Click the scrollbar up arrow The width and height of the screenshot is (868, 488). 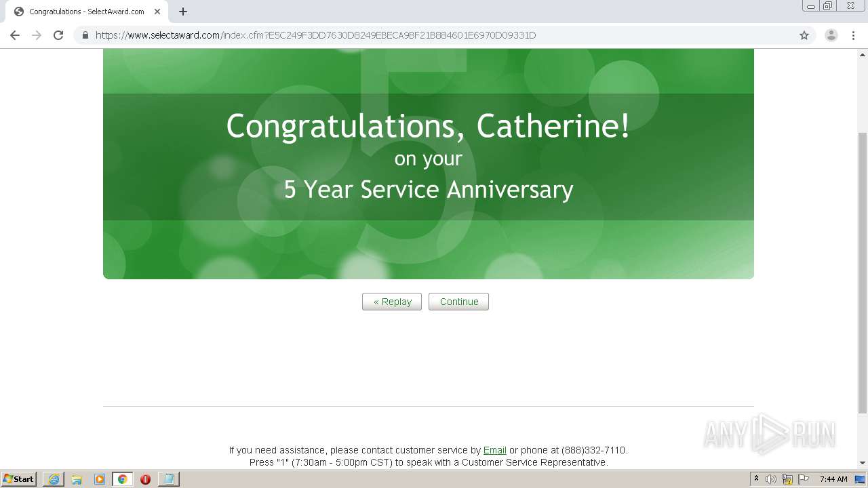point(863,54)
